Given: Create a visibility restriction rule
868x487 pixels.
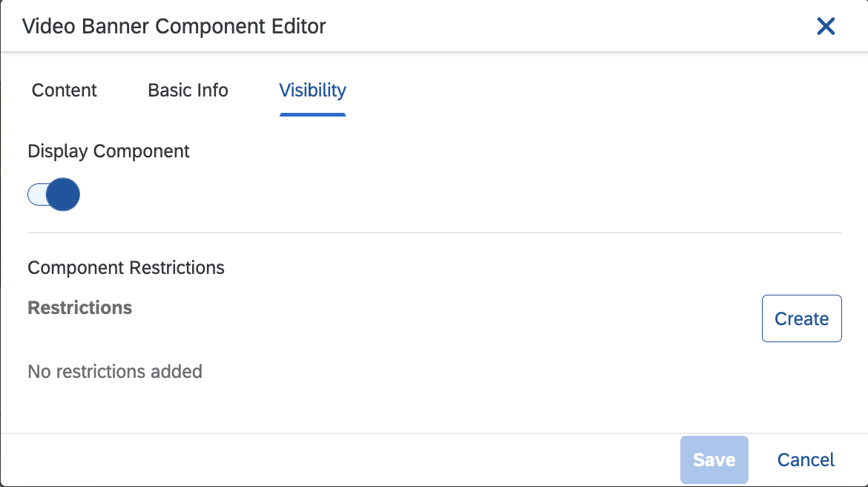Looking at the screenshot, I should coord(801,318).
